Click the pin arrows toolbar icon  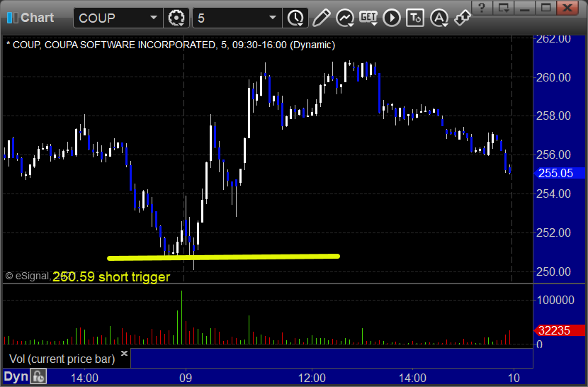coord(462,18)
